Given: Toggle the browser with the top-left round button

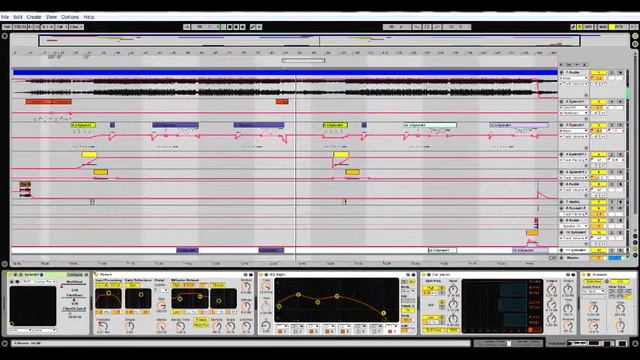Looking at the screenshot, I should point(5,36).
